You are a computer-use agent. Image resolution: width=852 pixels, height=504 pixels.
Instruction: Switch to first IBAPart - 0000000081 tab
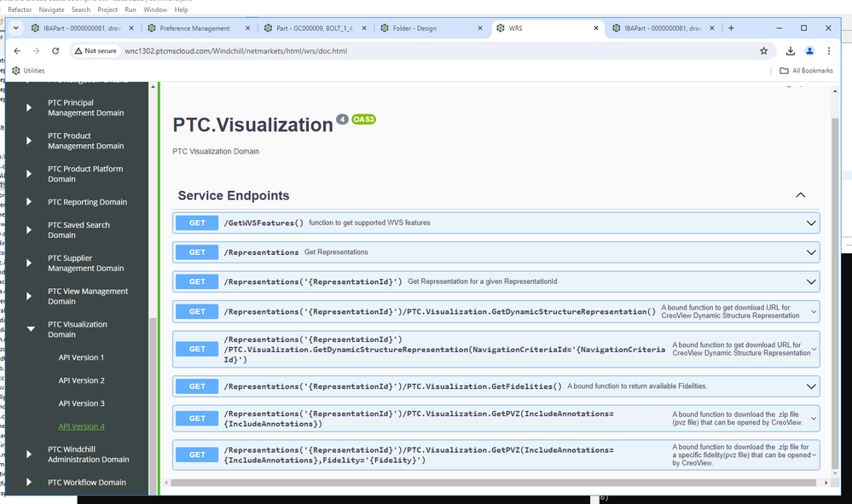point(82,28)
